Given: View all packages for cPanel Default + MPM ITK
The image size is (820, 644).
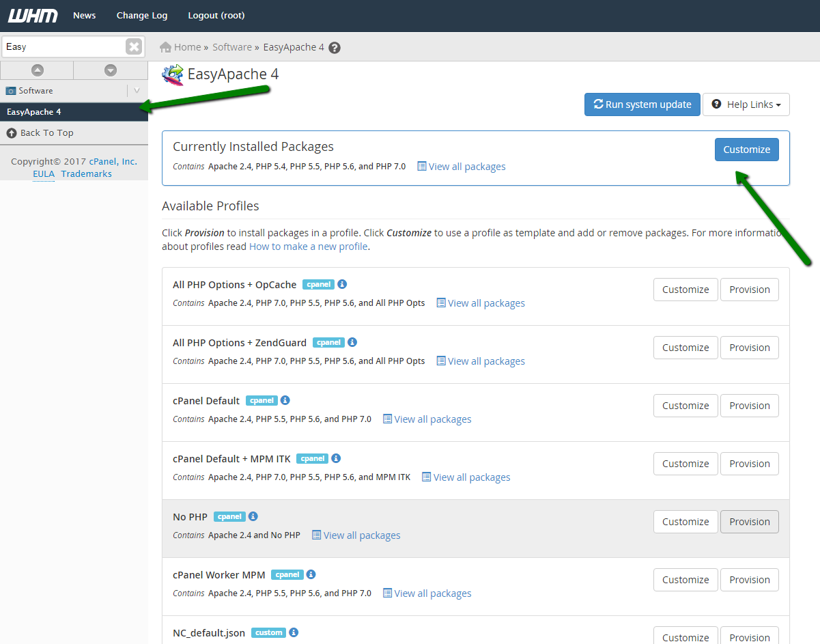Looking at the screenshot, I should 471,477.
